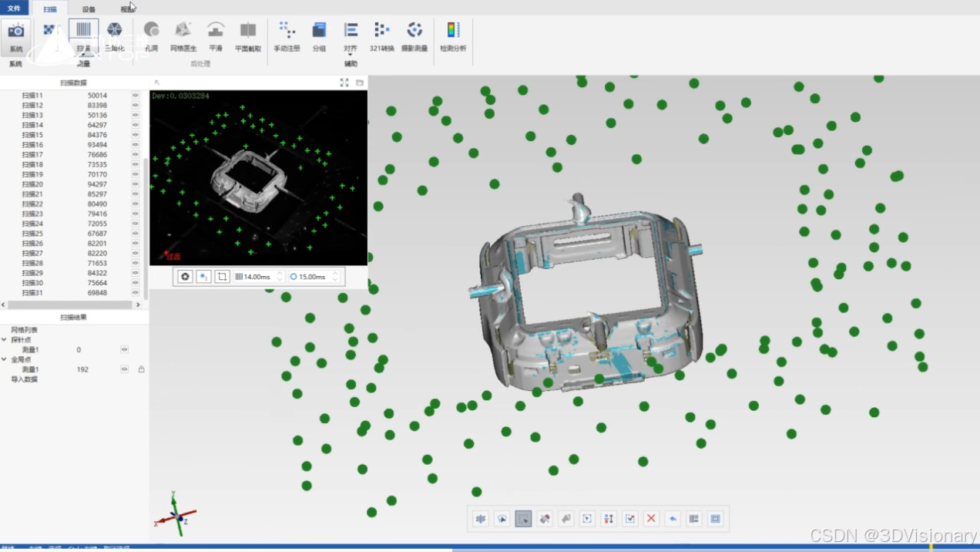Select the 三角化 triangulation tool
980x552 pixels.
click(x=114, y=36)
